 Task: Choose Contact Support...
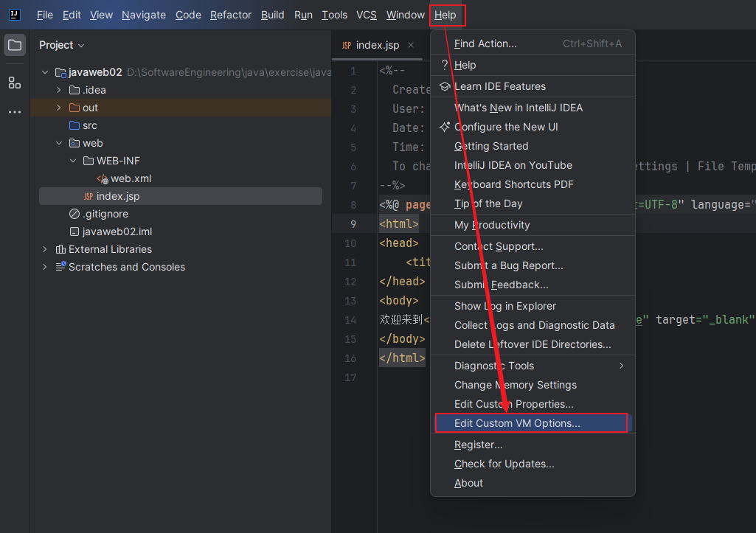click(x=533, y=246)
